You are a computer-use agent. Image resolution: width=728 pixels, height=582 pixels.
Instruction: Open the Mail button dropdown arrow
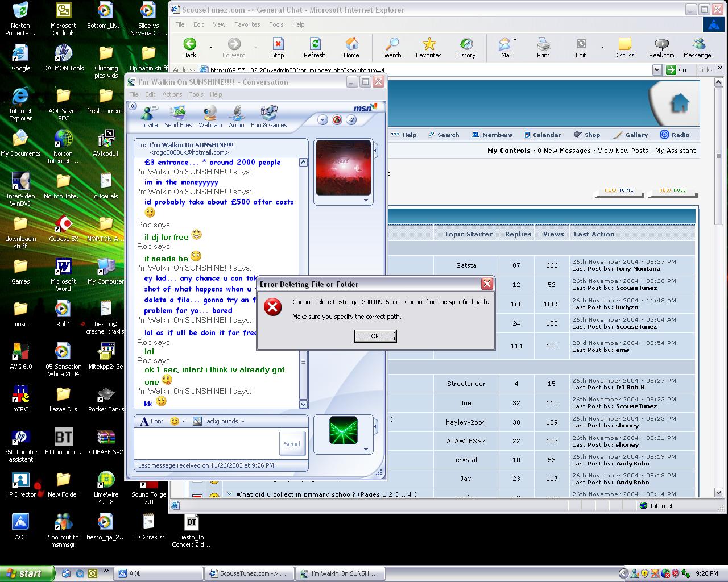pos(515,40)
